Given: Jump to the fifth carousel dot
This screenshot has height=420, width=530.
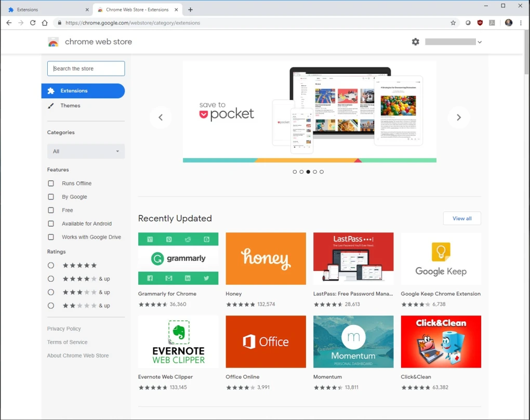Looking at the screenshot, I should (x=322, y=172).
